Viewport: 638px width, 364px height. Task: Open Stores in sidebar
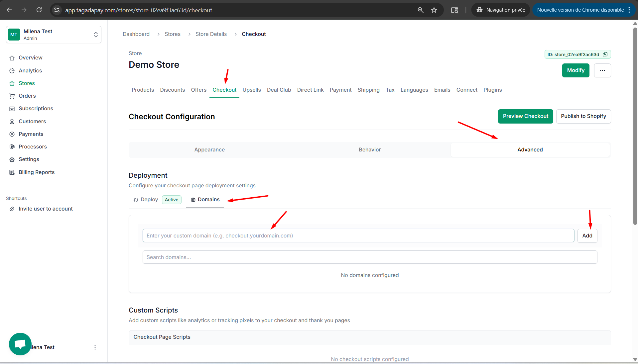pos(27,83)
